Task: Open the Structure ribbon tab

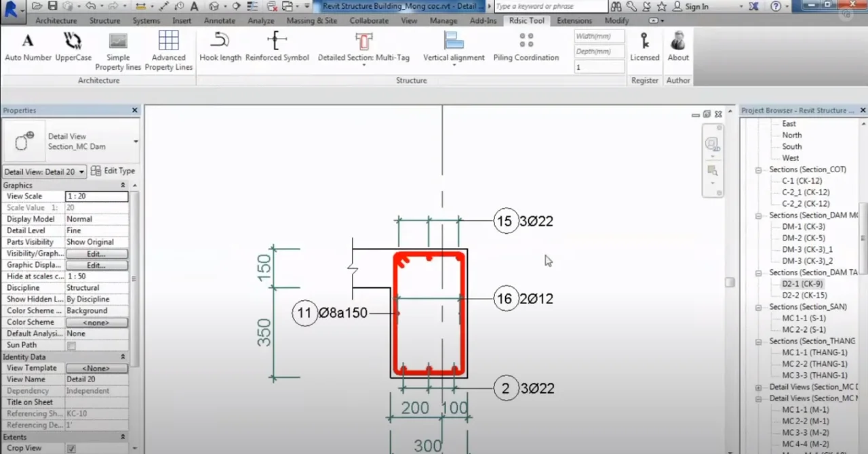Action: click(x=104, y=20)
